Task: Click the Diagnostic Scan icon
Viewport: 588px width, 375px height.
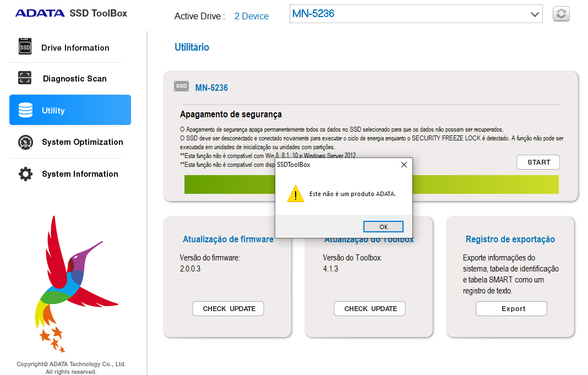Action: point(25,78)
